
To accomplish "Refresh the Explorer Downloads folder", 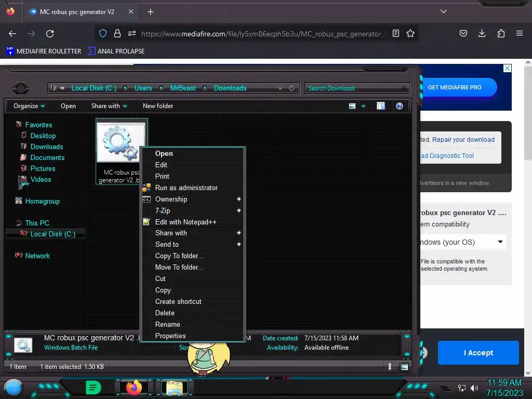I will coord(291,88).
